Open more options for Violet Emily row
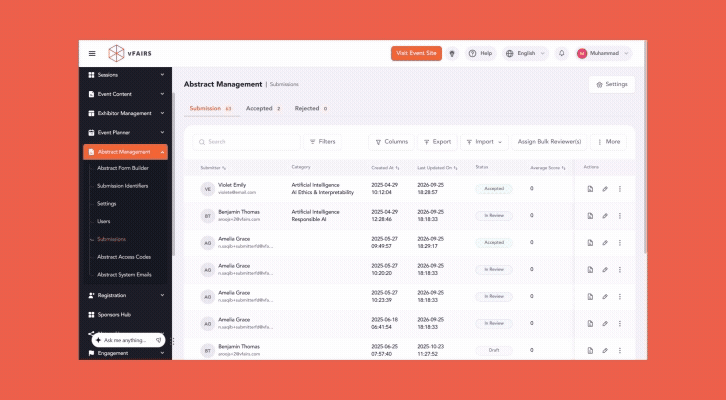Viewport: 726px width, 400px height. tap(620, 189)
